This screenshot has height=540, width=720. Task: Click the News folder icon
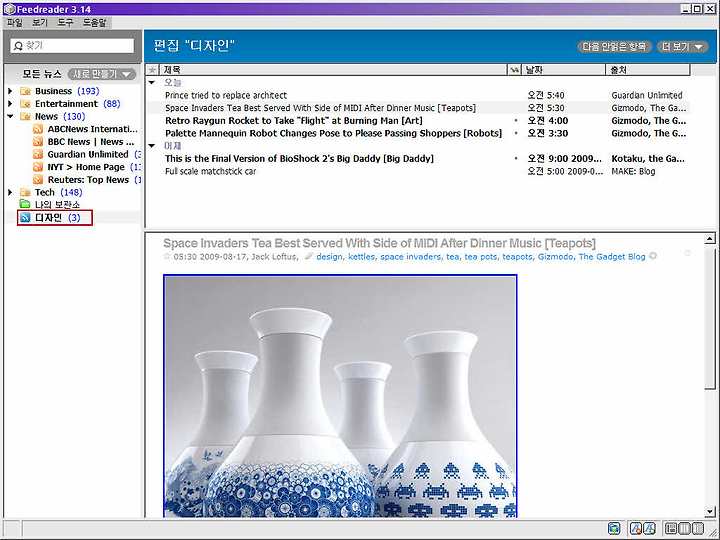26,116
